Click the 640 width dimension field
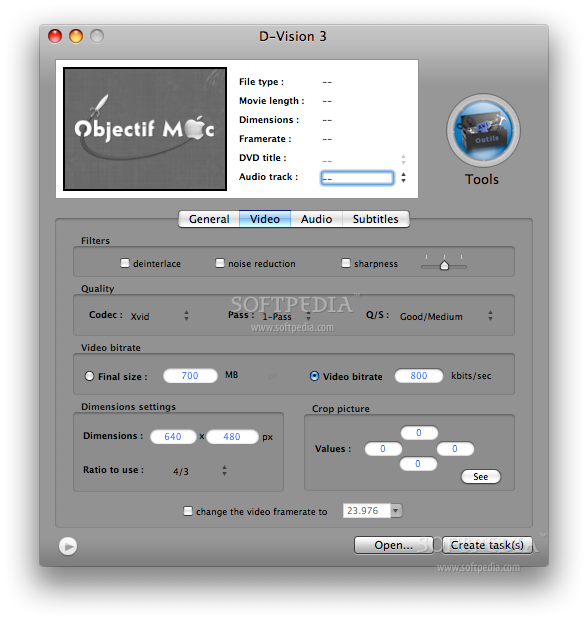The width and height of the screenshot is (588, 621). tap(173, 436)
